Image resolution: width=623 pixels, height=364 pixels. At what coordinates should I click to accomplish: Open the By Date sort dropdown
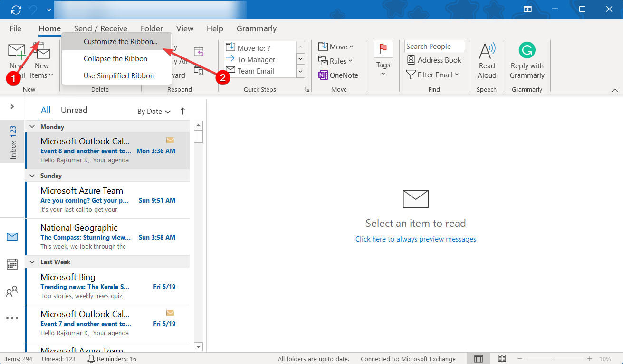(154, 112)
